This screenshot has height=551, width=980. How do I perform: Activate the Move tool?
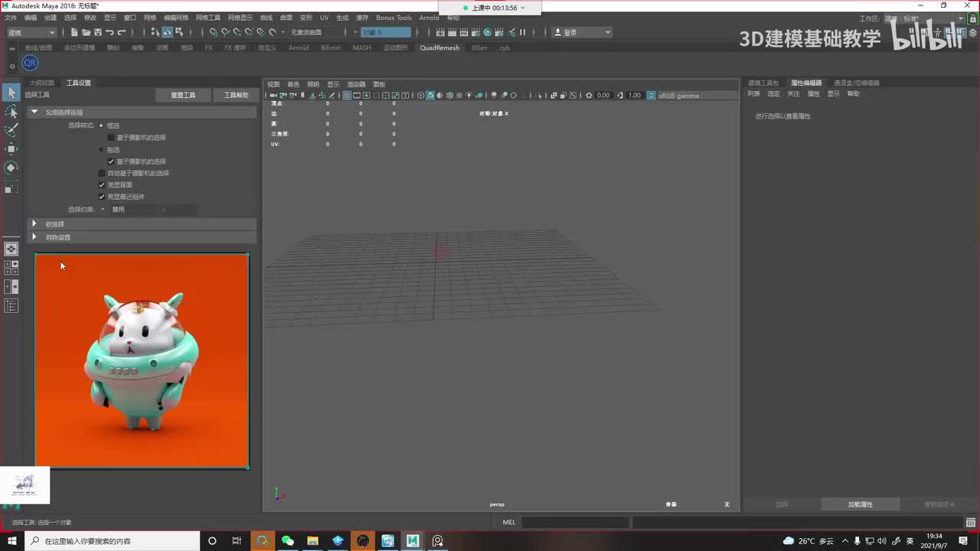point(11,148)
